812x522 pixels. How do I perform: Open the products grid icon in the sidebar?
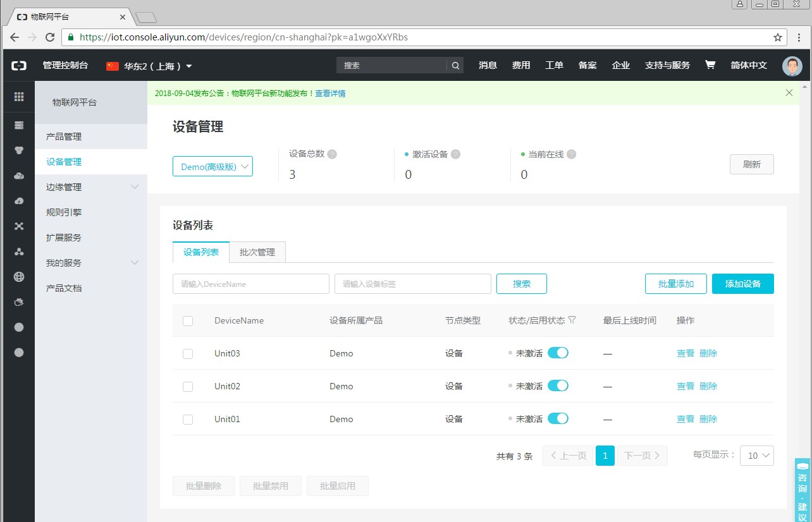click(x=19, y=97)
